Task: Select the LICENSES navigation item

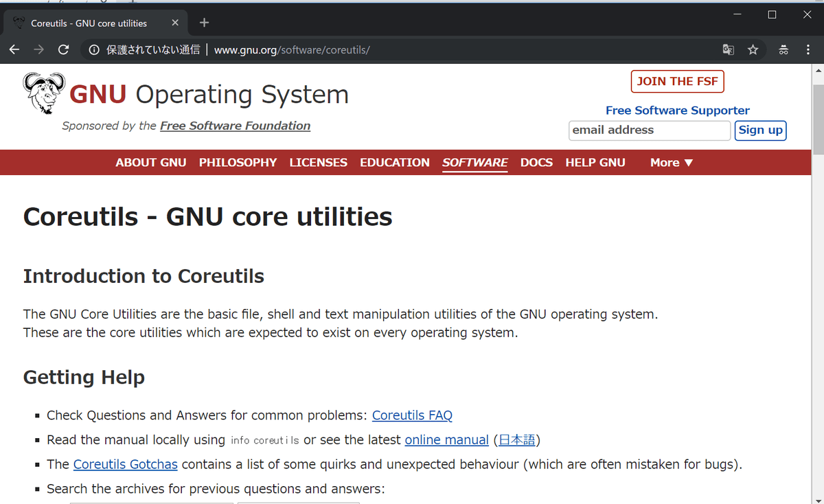Action: (318, 163)
